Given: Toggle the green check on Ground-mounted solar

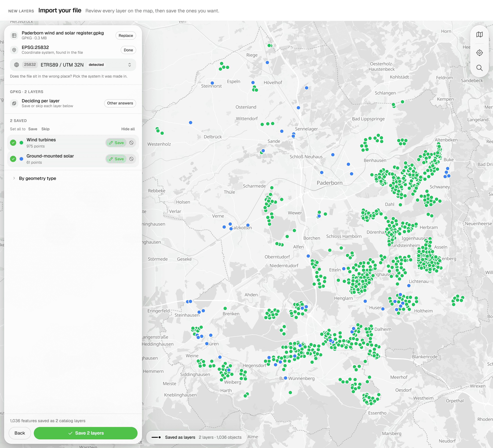Looking at the screenshot, I should (13, 159).
